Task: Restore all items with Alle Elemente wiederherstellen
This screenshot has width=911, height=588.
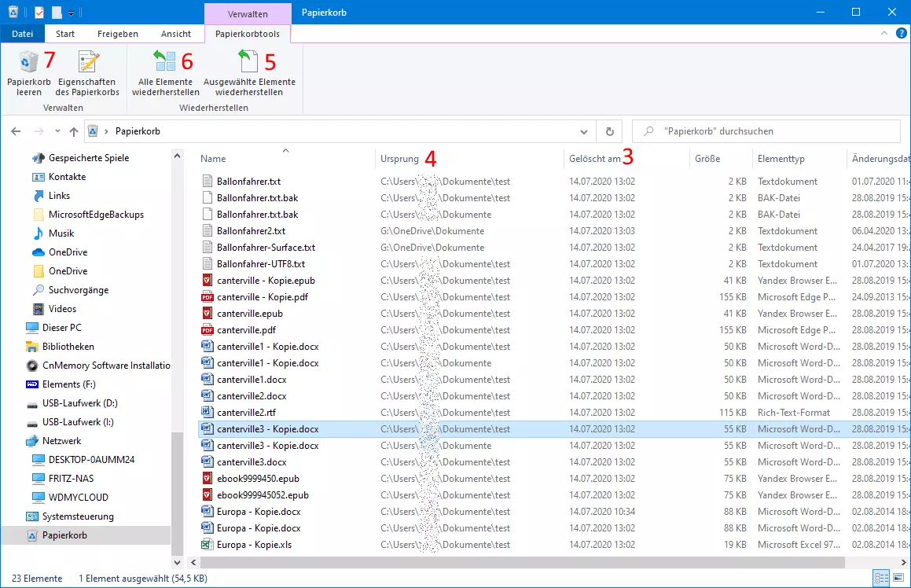Action: 166,73
